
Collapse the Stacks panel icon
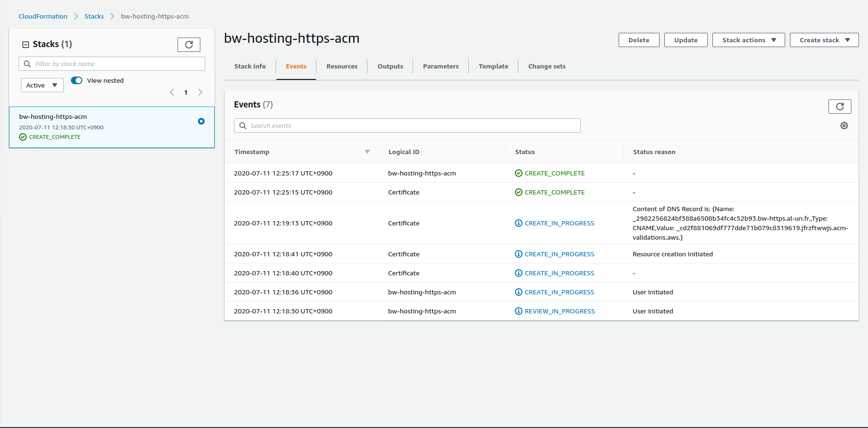26,45
